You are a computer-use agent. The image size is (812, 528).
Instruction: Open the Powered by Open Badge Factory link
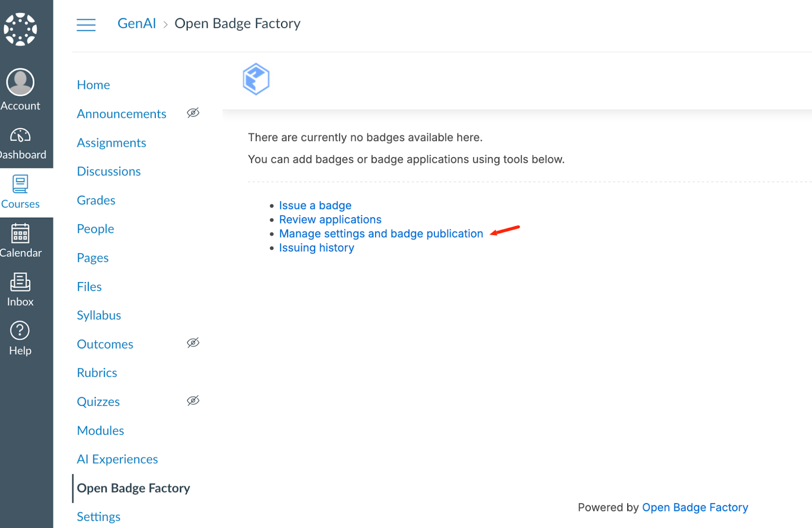point(695,508)
